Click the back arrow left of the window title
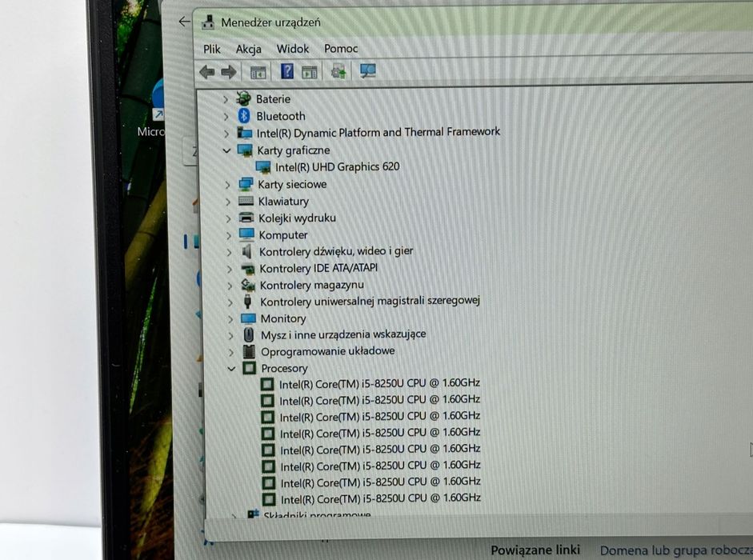Screen dimensions: 753x560 click(x=184, y=21)
